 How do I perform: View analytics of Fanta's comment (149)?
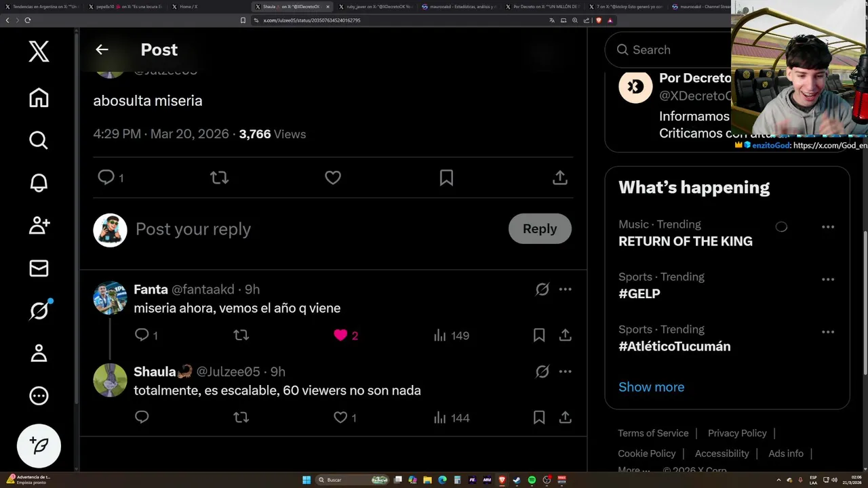(451, 335)
